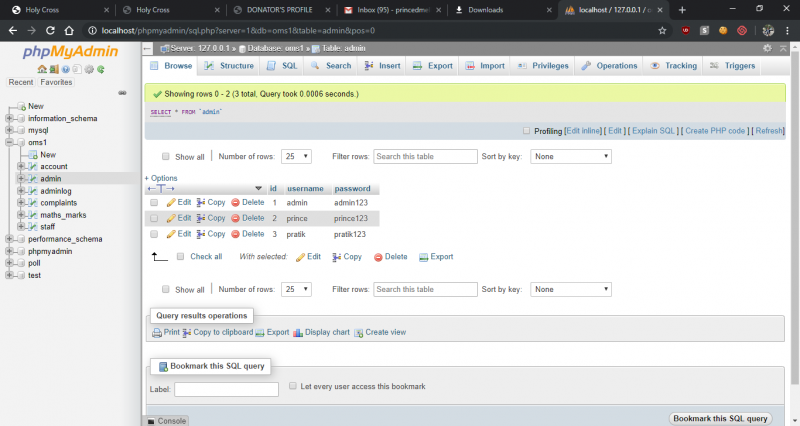Click Create PHP code link

[715, 131]
